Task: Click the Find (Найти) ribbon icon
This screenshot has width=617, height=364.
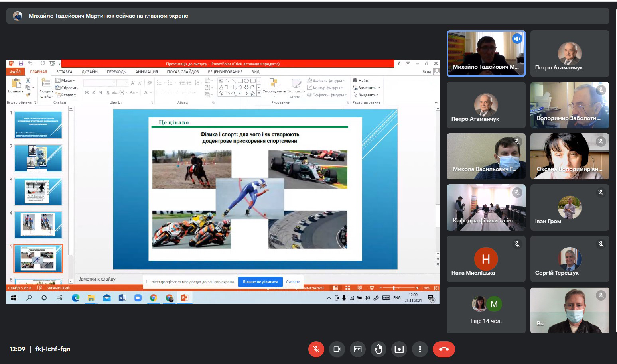Action: point(361,80)
